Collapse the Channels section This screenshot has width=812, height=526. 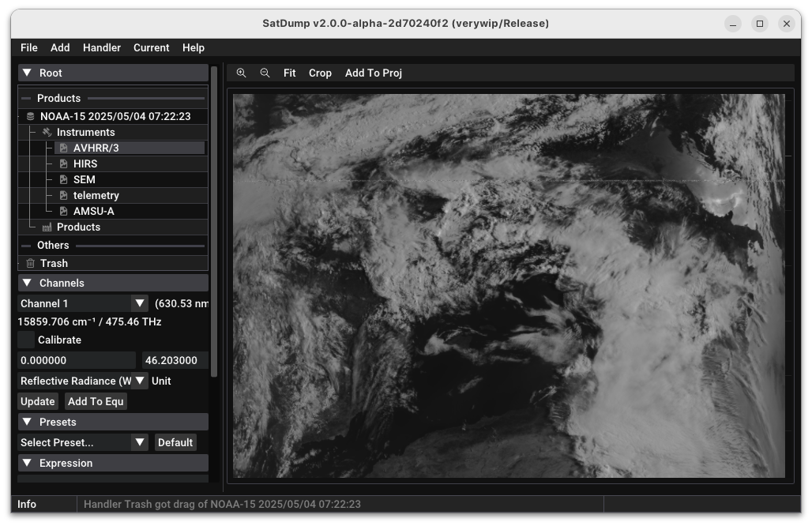tap(26, 283)
